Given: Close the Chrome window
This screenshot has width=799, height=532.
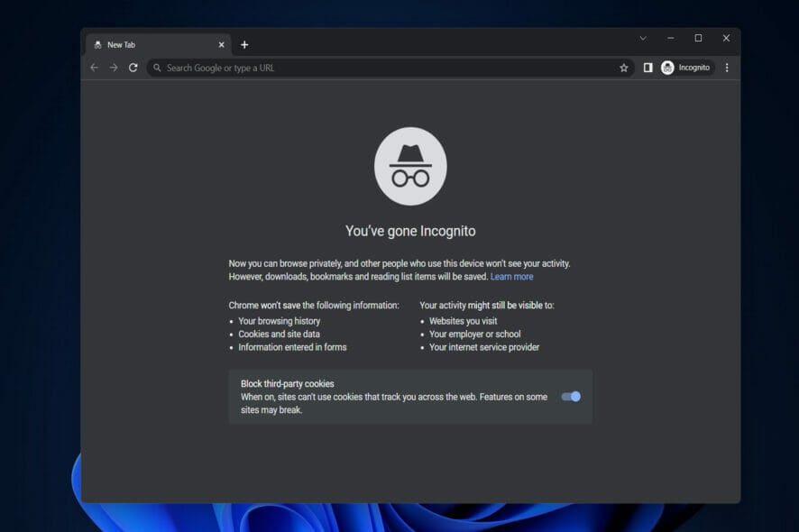Looking at the screenshot, I should (726, 38).
